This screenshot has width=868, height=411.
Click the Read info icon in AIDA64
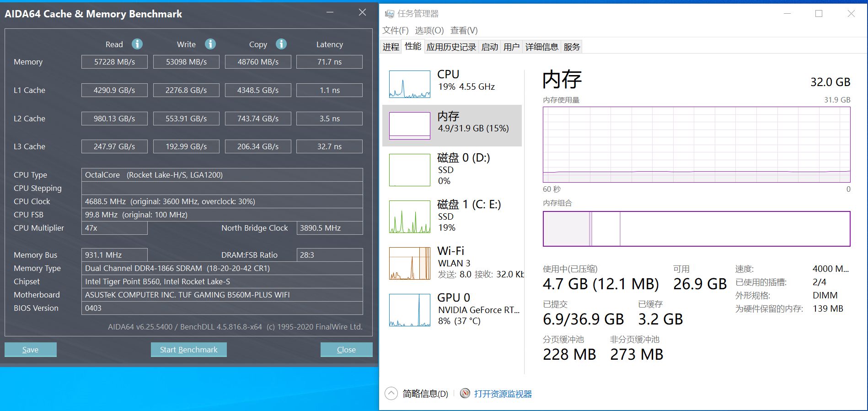pyautogui.click(x=137, y=44)
